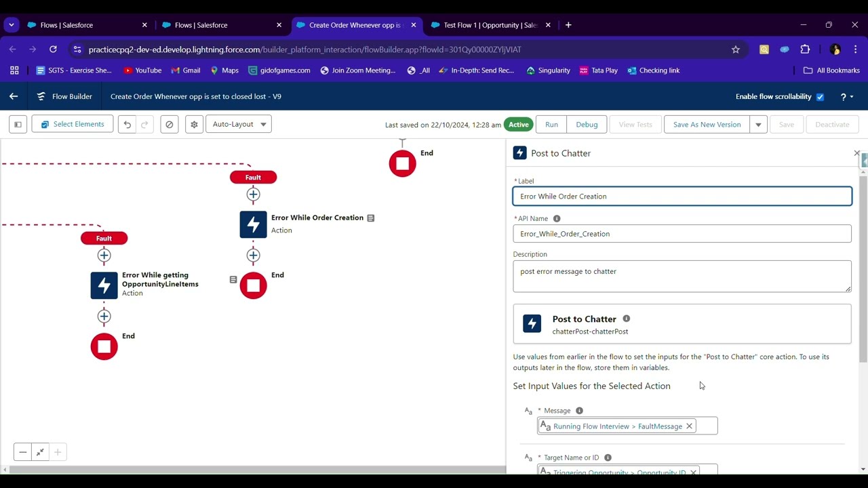The height and width of the screenshot is (488, 868).
Task: Click Save As New Version button
Action: [707, 125]
